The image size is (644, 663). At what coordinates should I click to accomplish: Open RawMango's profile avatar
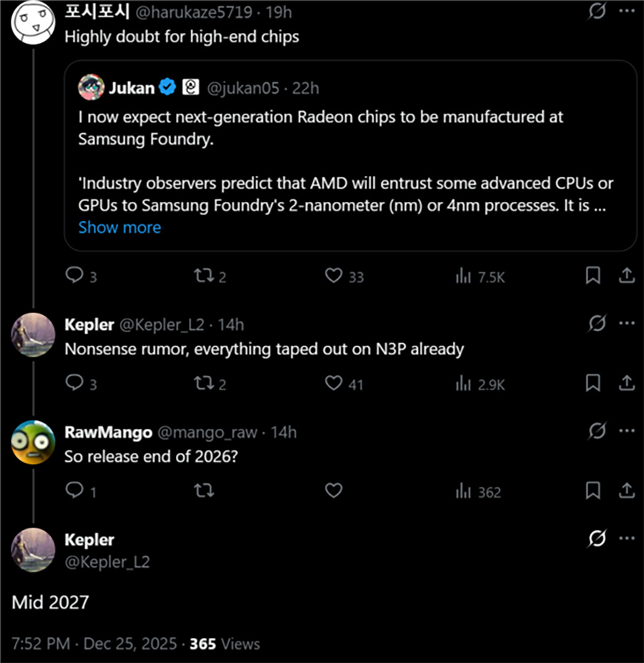click(x=33, y=442)
